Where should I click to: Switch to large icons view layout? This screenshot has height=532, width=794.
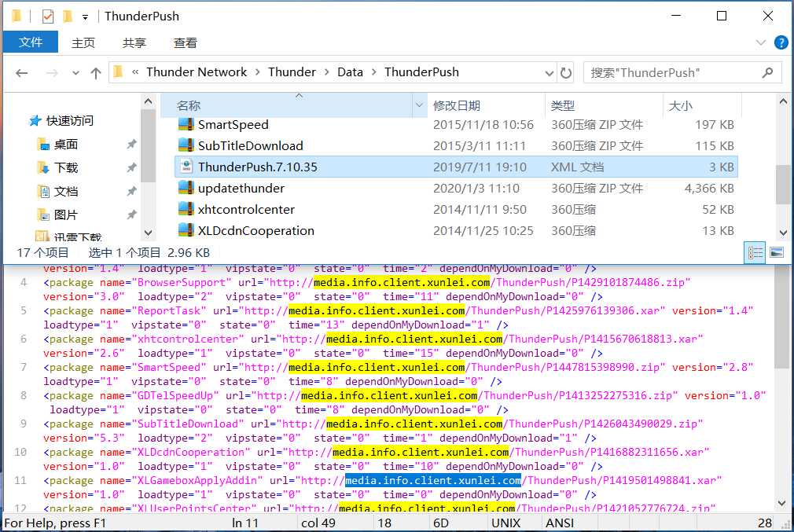point(776,252)
